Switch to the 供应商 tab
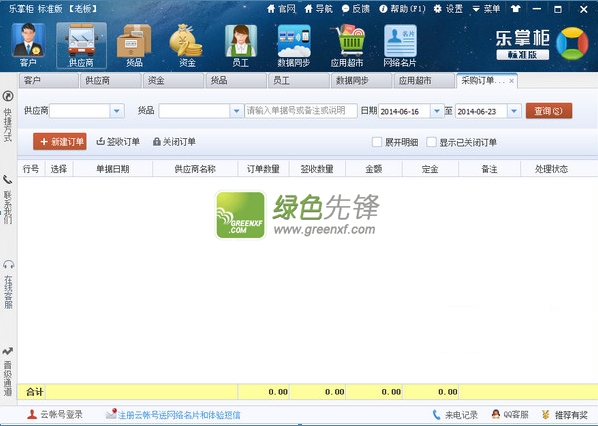Screen dimensions: 598x426 click(111, 81)
